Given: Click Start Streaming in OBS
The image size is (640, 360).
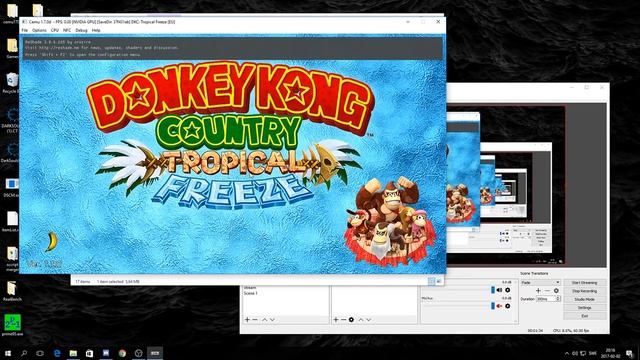Looking at the screenshot, I should click(584, 282).
